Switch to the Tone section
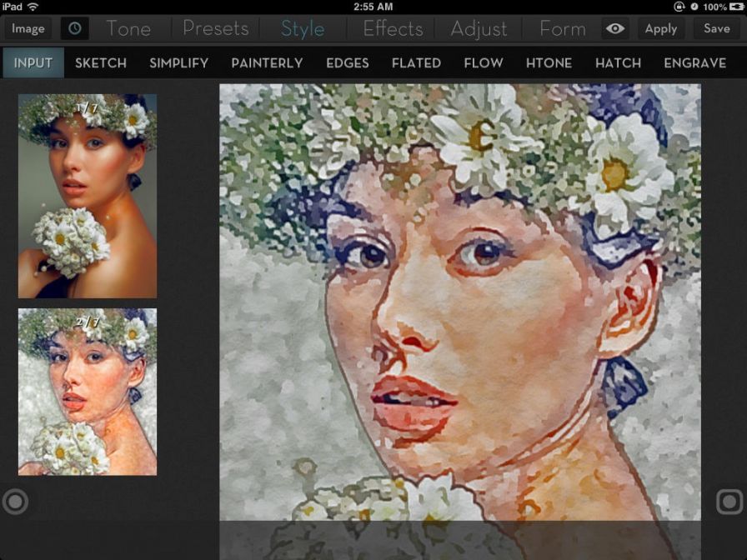This screenshot has width=747, height=560. tap(128, 28)
